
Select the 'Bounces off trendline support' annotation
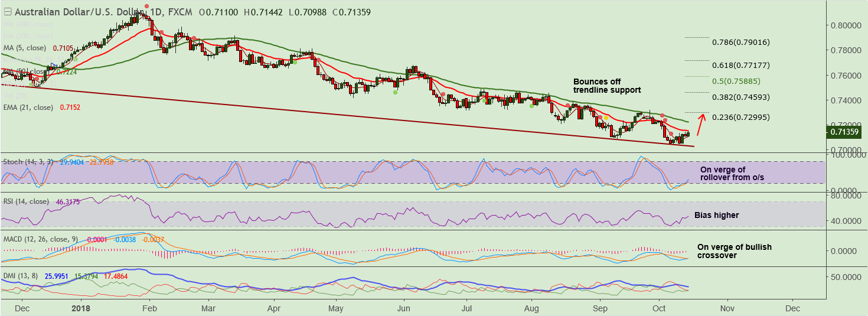pos(607,86)
